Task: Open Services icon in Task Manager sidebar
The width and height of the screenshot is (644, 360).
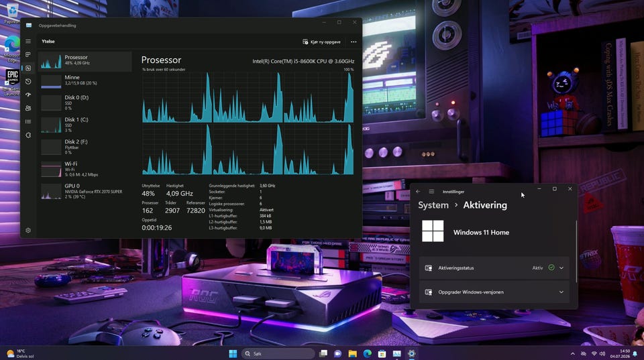Action: click(28, 135)
